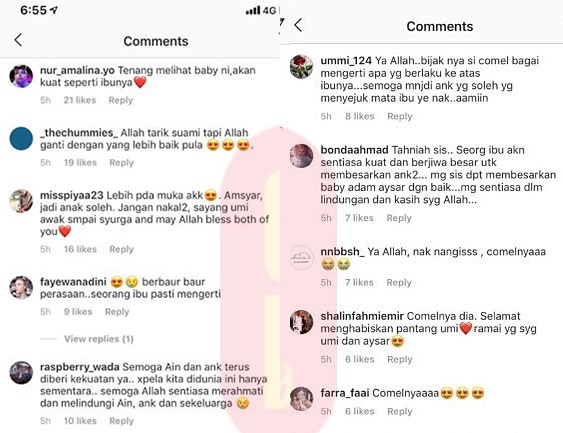563x433 pixels.
Task: Open ummi_124 rose profile picture
Action: coord(302,66)
